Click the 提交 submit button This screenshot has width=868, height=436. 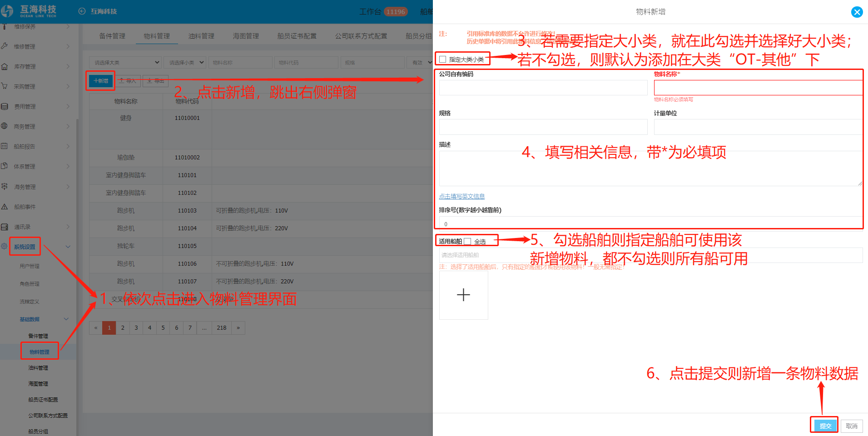pyautogui.click(x=825, y=426)
